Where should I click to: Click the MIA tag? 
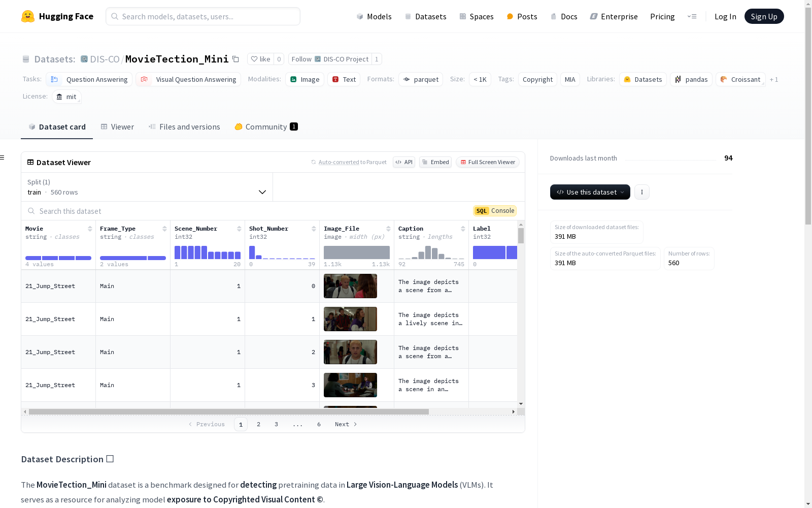pyautogui.click(x=570, y=79)
